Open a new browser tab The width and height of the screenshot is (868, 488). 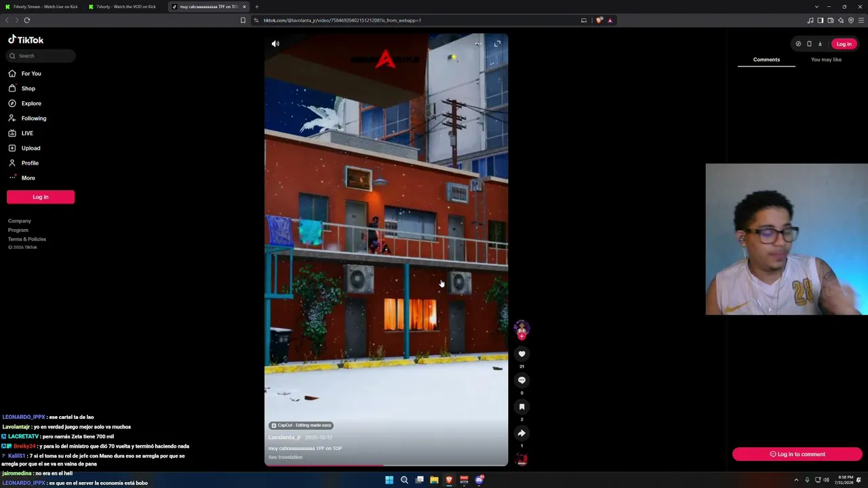[x=256, y=7]
